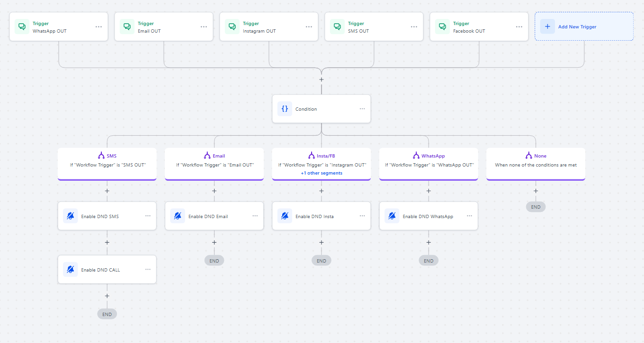Add a step below Enable DND CALL
Screen dimensions: 644x343
tap(107, 296)
